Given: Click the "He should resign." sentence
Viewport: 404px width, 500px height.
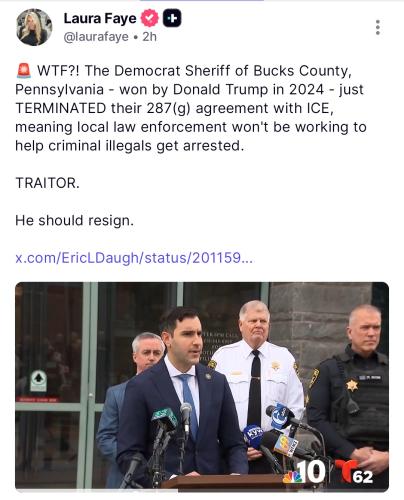Looking at the screenshot, I should (x=75, y=220).
